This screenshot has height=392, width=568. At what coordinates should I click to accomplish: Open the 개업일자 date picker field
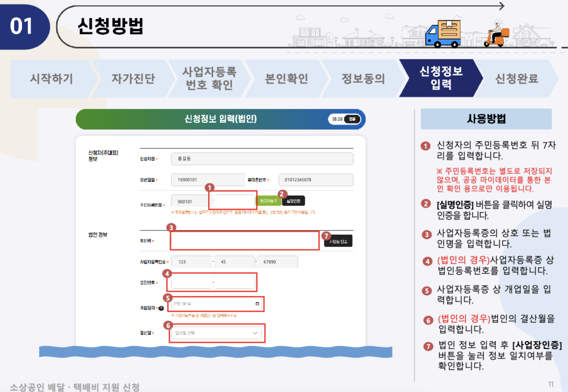(214, 304)
